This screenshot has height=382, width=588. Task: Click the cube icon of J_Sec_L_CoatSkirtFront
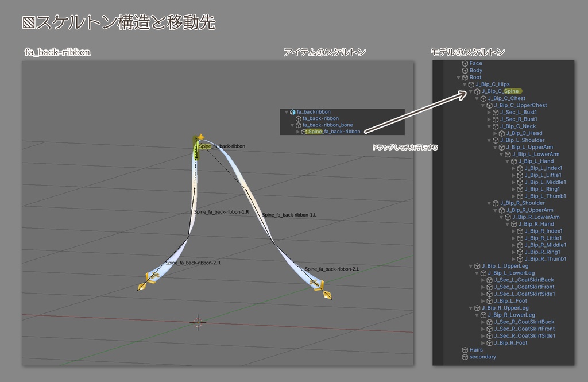click(489, 287)
